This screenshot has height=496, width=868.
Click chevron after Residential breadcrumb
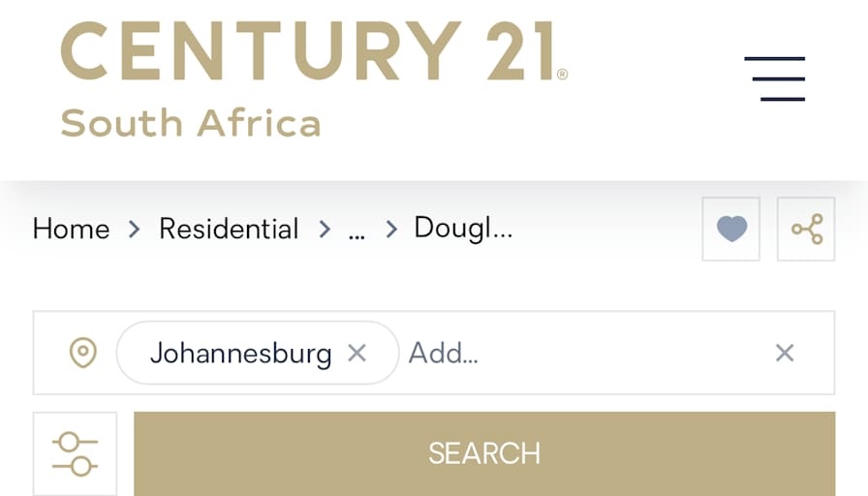325,229
